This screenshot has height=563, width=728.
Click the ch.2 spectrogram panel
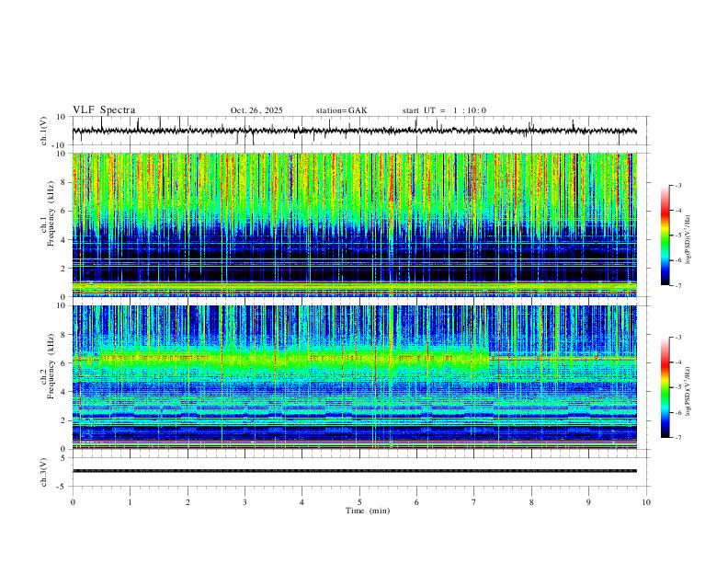point(354,377)
